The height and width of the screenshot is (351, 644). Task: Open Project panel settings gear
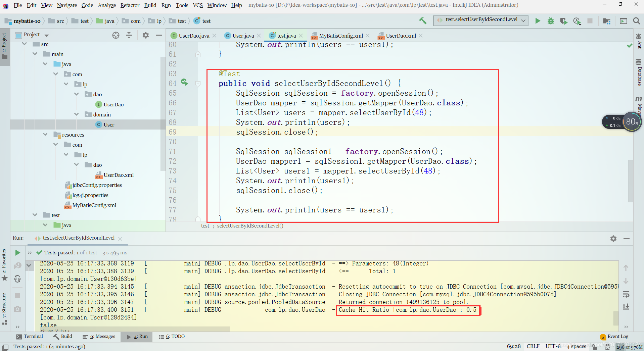[x=146, y=35]
